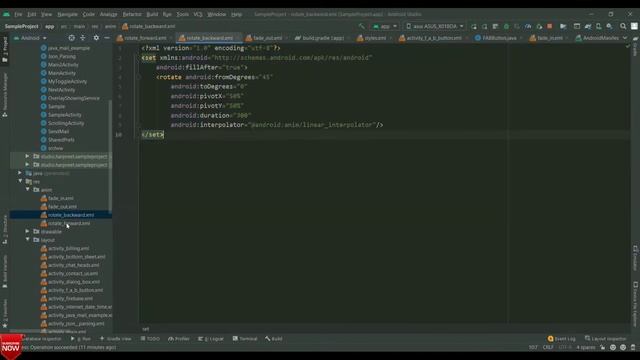Open the Favorites star side tab

5,313
